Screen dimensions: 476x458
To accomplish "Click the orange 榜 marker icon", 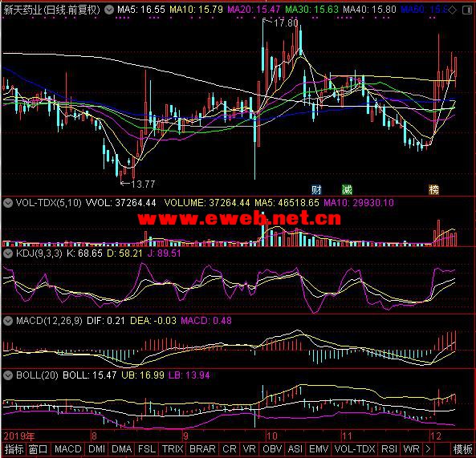I will [433, 190].
